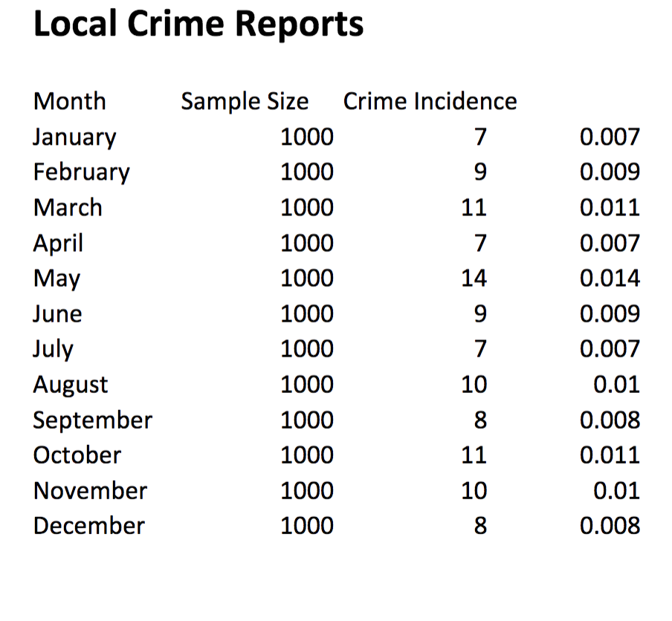Image resolution: width=672 pixels, height=621 pixels.
Task: Select July's sample size of 1000
Action: point(308,348)
